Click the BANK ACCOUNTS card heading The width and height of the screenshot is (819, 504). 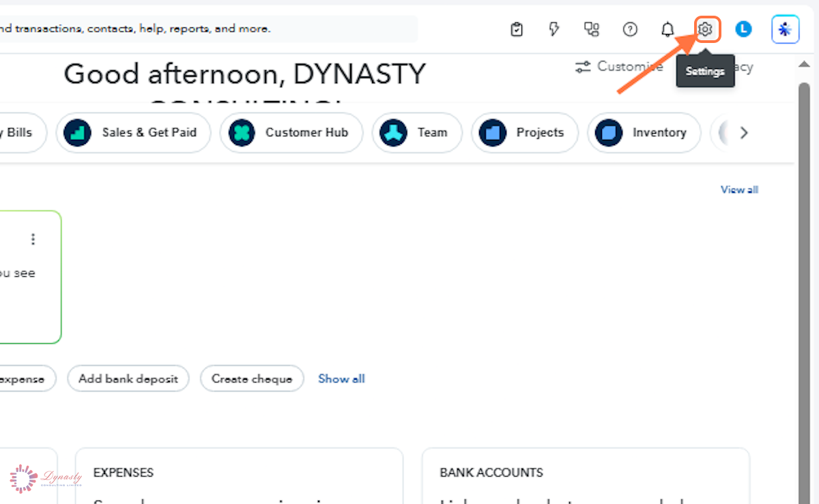pos(491,473)
